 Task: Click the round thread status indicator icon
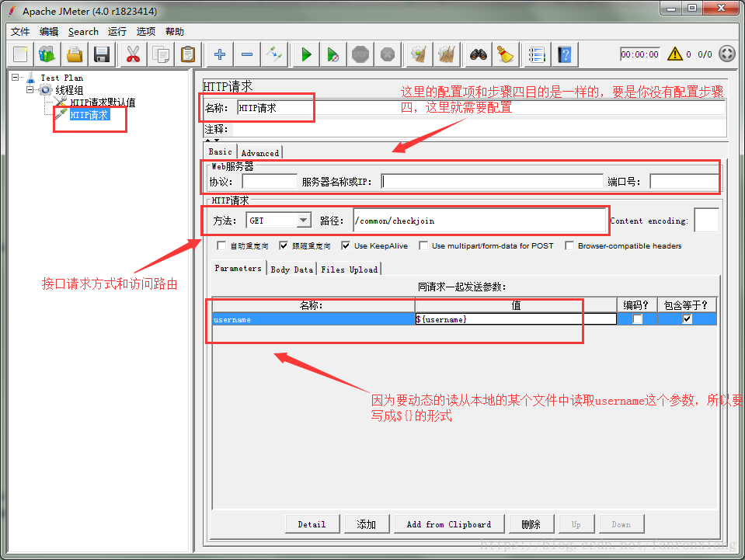(727, 54)
